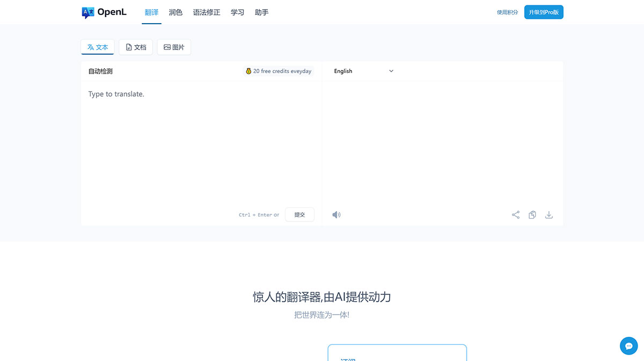Viewport: 644px width, 361px height.
Task: Share the translation result
Action: coord(516,214)
